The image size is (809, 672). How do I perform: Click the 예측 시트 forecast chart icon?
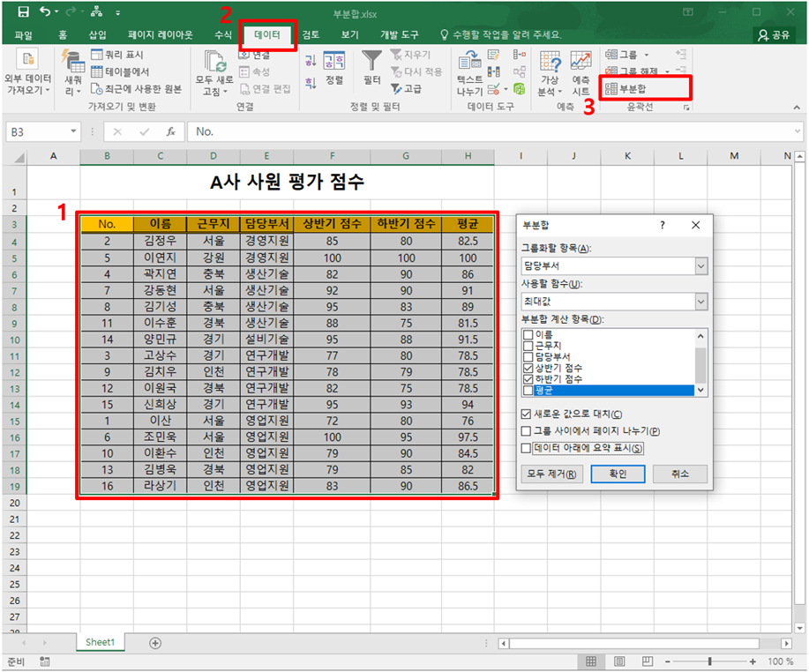click(581, 62)
